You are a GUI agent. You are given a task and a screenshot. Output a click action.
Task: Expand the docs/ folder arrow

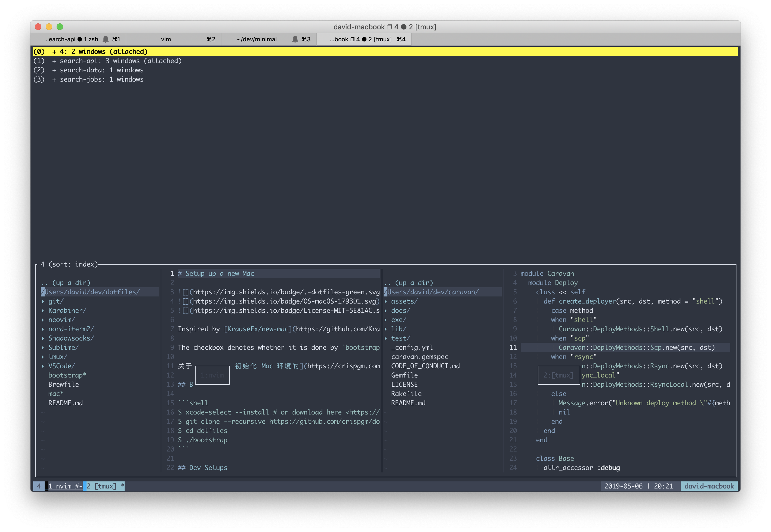click(386, 311)
